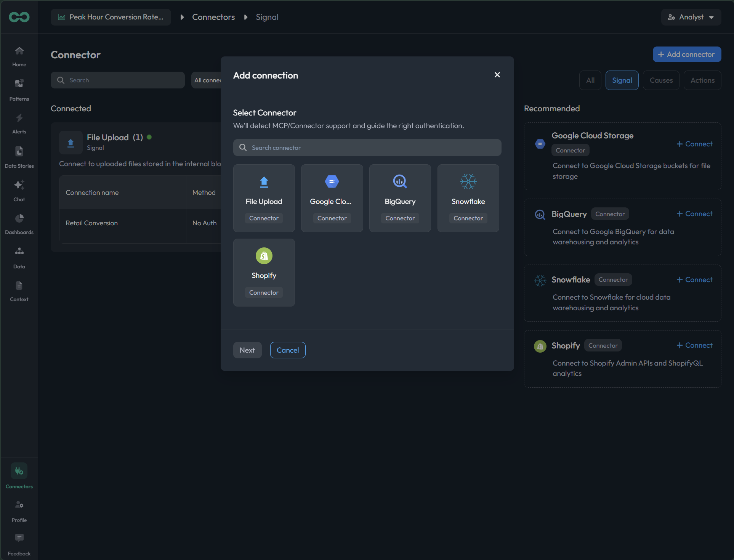Click the Search connector field

[x=367, y=148]
